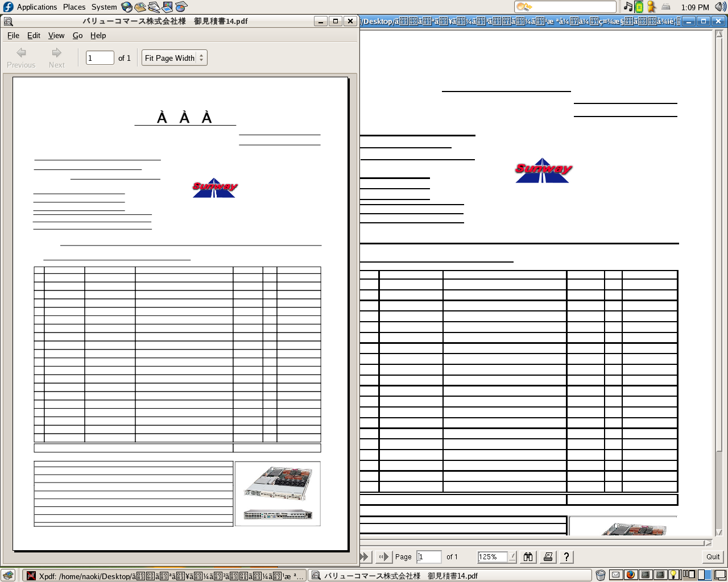The image size is (728, 582).
Task: Open the Trash icon in bottom panel
Action: point(601,575)
